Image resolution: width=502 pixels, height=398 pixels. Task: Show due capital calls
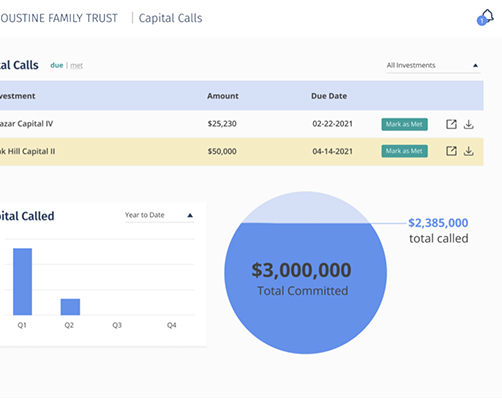pyautogui.click(x=57, y=65)
